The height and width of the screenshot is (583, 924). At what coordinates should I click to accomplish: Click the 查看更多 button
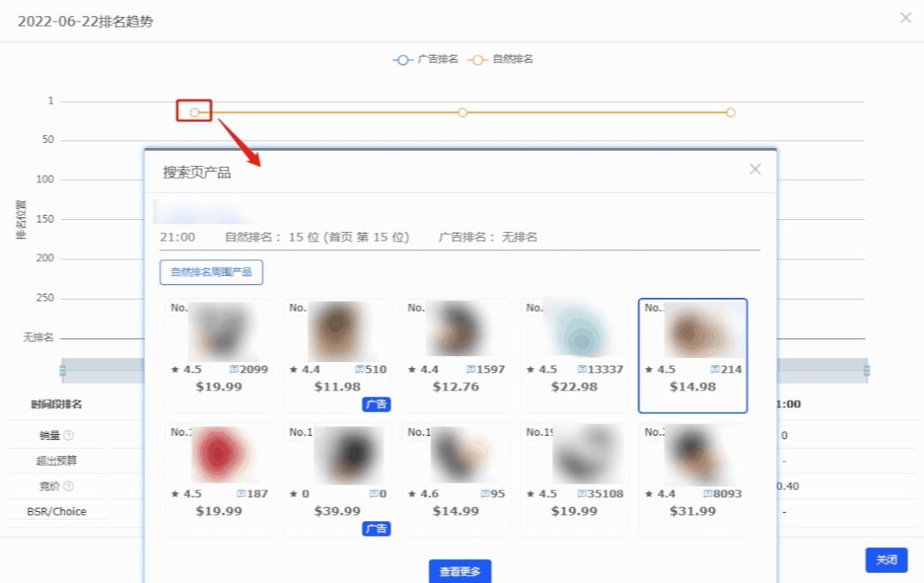point(460,570)
